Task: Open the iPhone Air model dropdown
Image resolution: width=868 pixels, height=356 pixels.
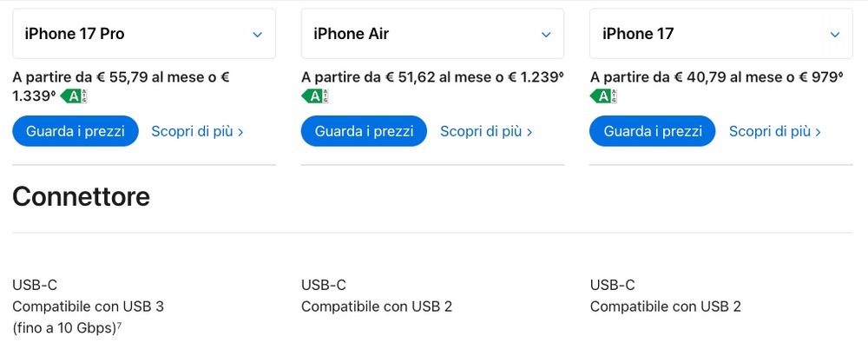Action: point(432,34)
